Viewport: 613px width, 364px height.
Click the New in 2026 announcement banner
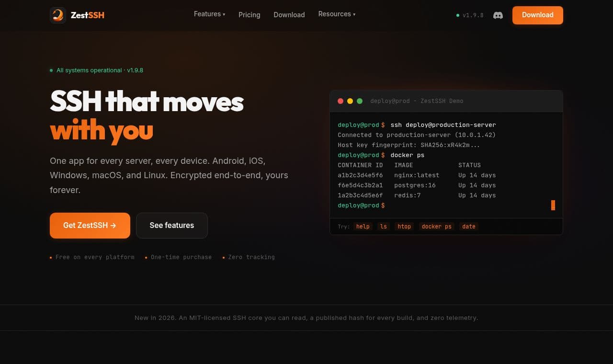306,318
